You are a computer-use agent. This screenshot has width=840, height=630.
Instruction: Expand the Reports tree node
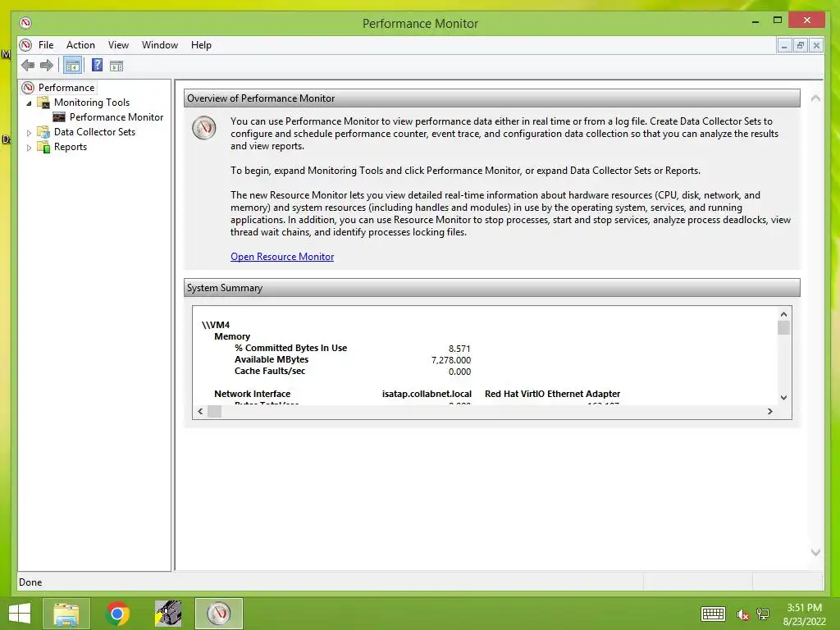pyautogui.click(x=29, y=148)
